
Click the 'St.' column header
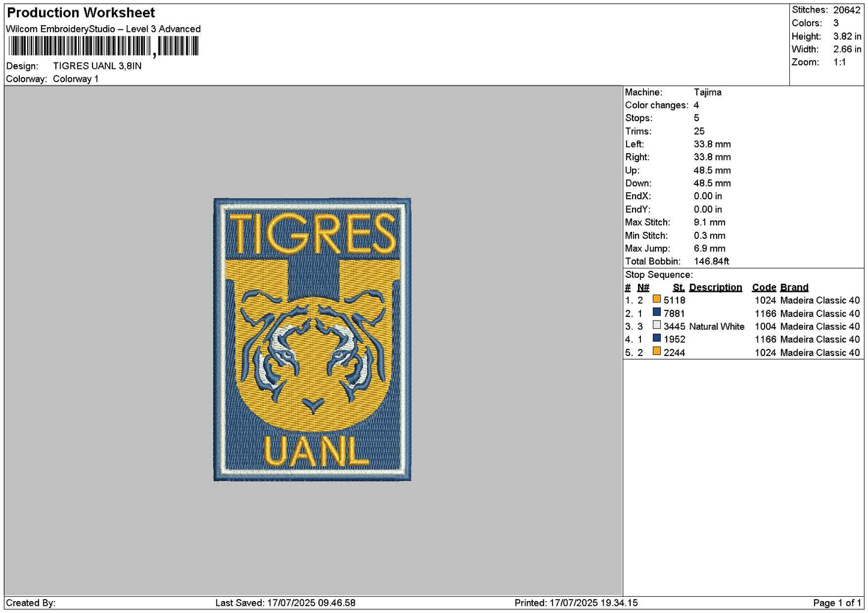[x=679, y=288]
